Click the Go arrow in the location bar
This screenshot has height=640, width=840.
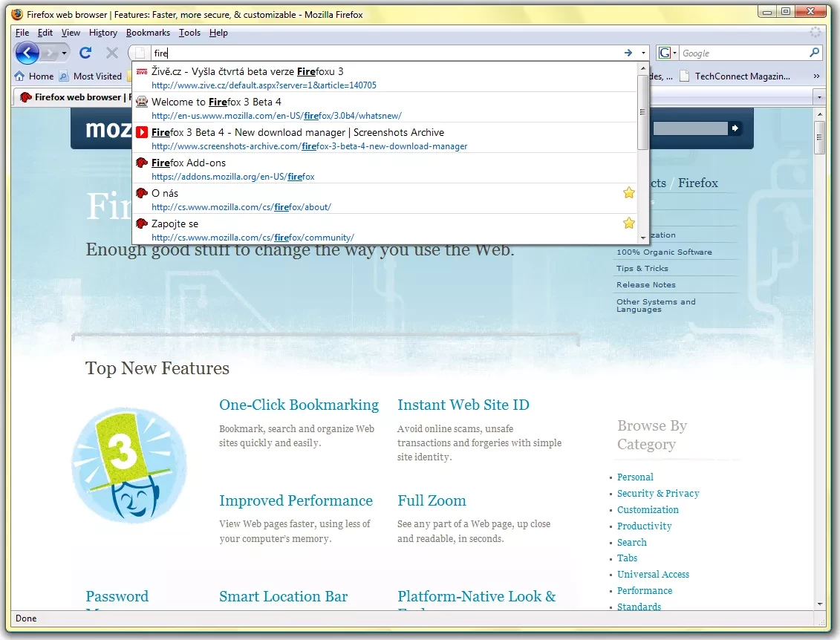pyautogui.click(x=628, y=53)
